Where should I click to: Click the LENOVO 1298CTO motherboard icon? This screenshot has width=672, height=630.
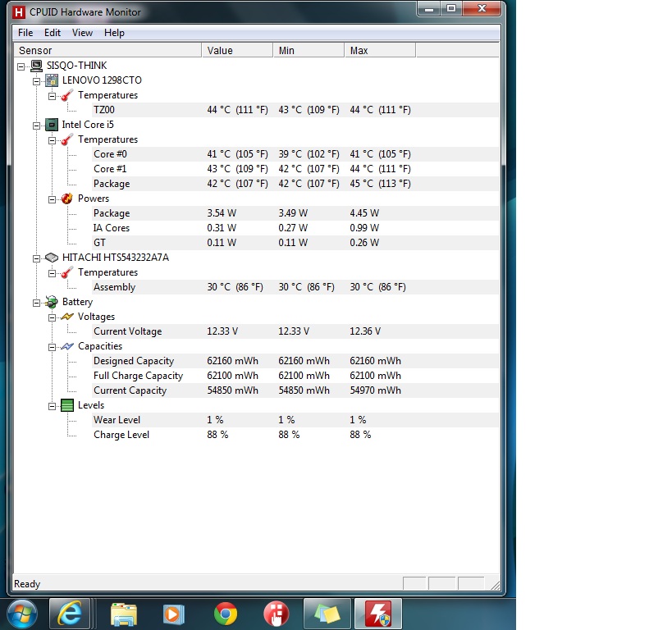pyautogui.click(x=52, y=80)
